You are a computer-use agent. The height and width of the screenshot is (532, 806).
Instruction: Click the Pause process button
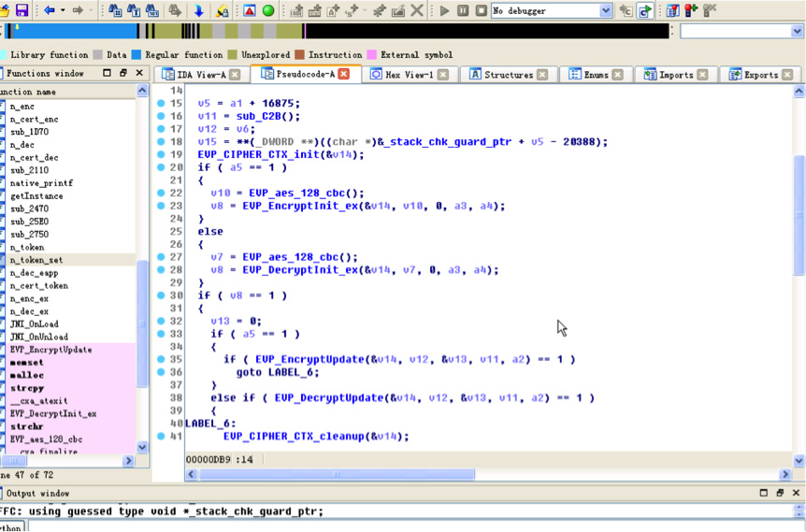point(463,10)
